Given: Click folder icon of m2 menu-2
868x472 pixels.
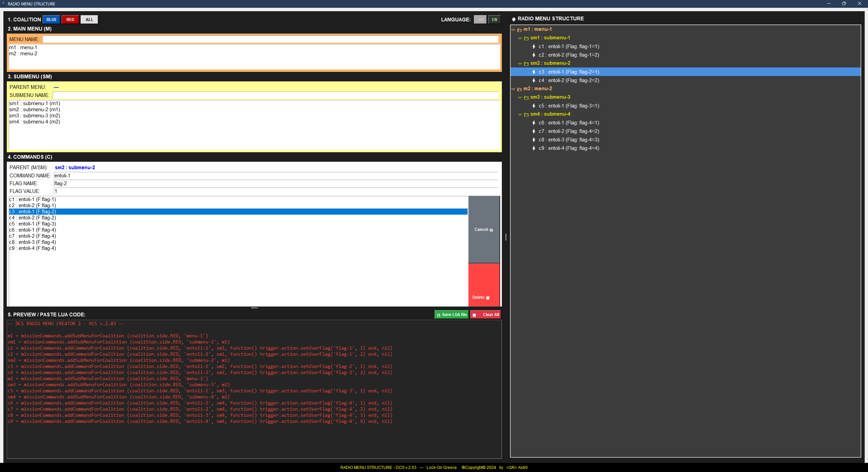Looking at the screenshot, I should [x=519, y=89].
